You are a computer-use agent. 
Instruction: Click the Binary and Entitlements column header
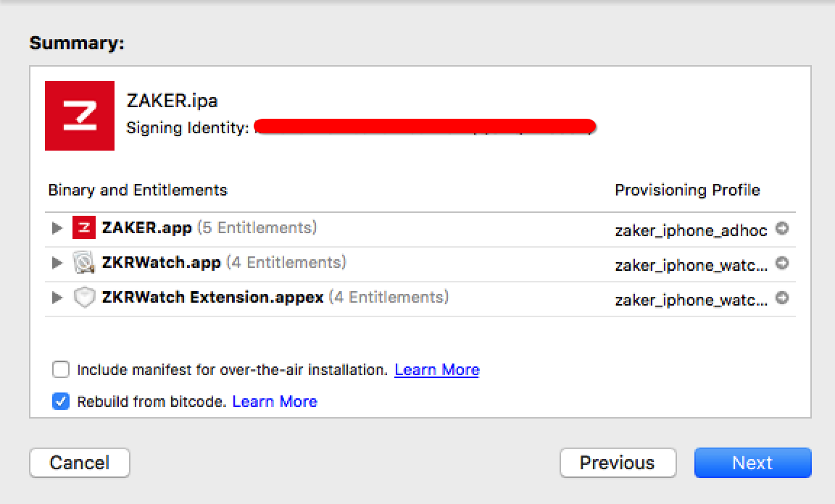(x=138, y=190)
